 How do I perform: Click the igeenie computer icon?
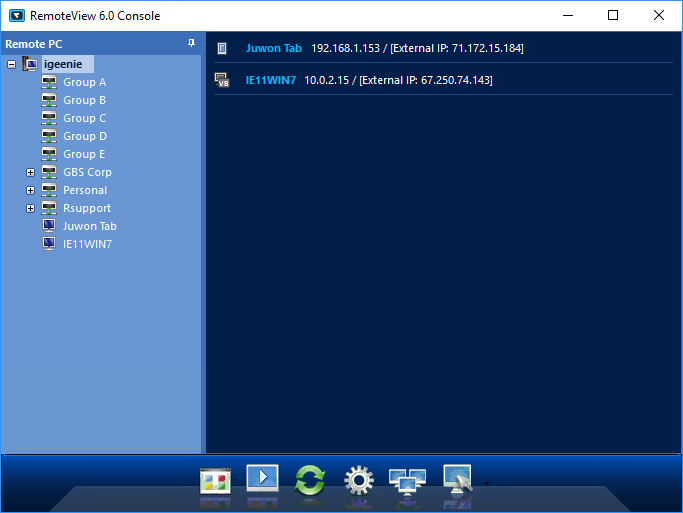pyautogui.click(x=30, y=64)
